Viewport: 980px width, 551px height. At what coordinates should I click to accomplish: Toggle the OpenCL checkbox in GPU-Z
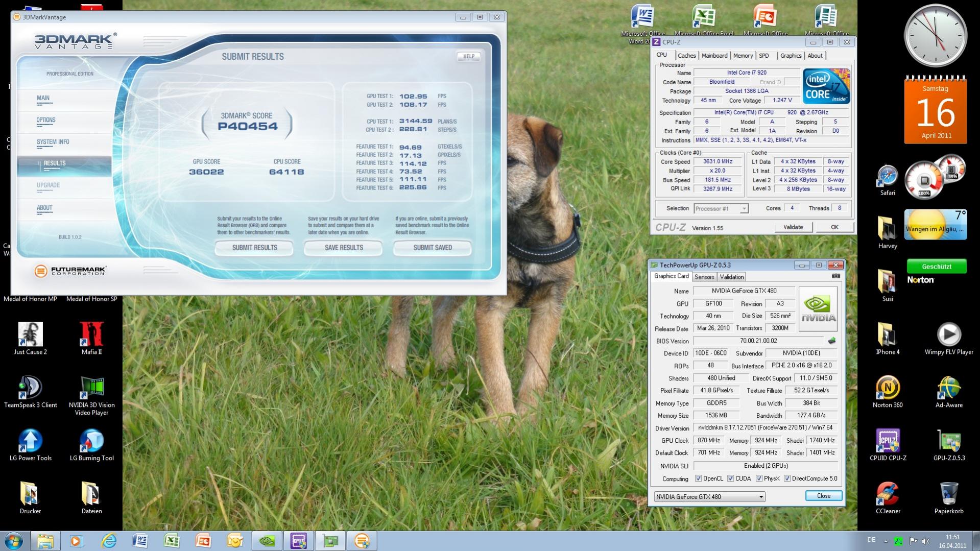coord(698,478)
